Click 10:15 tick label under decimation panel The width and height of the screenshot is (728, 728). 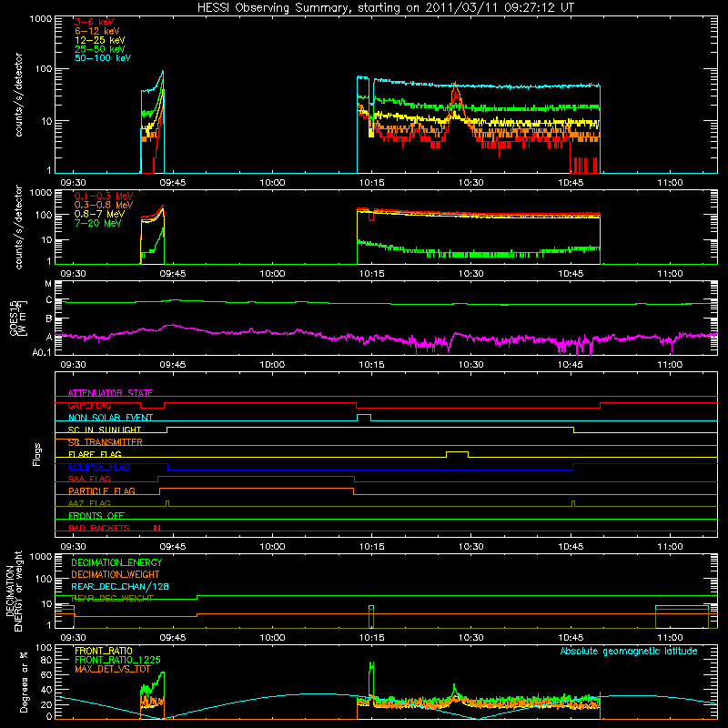(x=371, y=638)
